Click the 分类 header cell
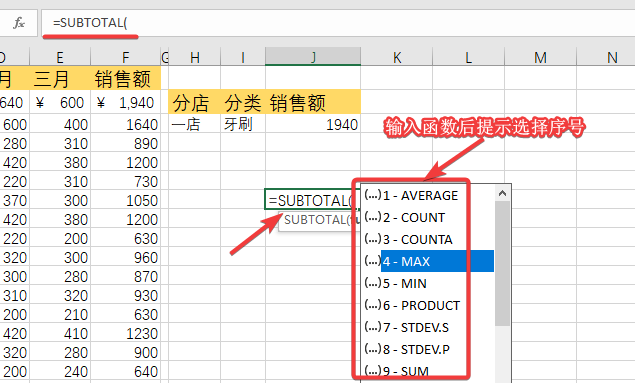635x383 pixels. (x=243, y=102)
